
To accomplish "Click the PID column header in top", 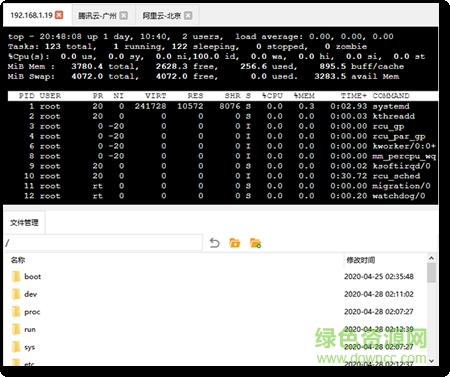I will point(26,96).
